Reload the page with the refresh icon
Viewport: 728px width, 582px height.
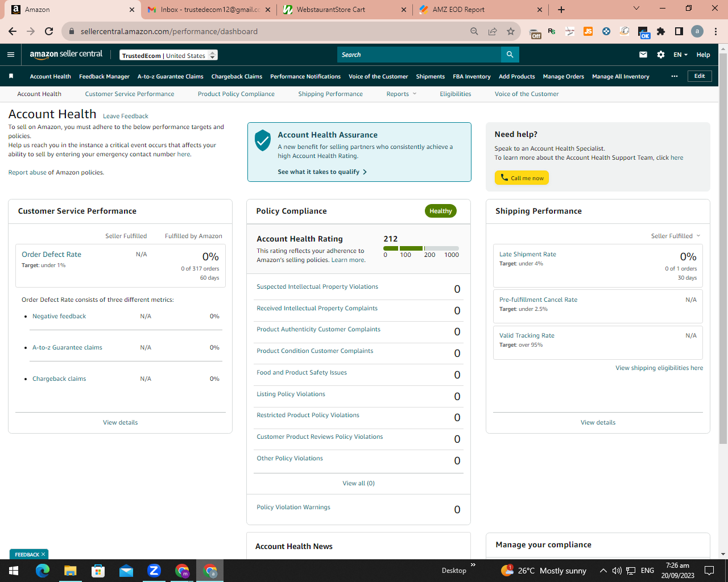pyautogui.click(x=49, y=31)
